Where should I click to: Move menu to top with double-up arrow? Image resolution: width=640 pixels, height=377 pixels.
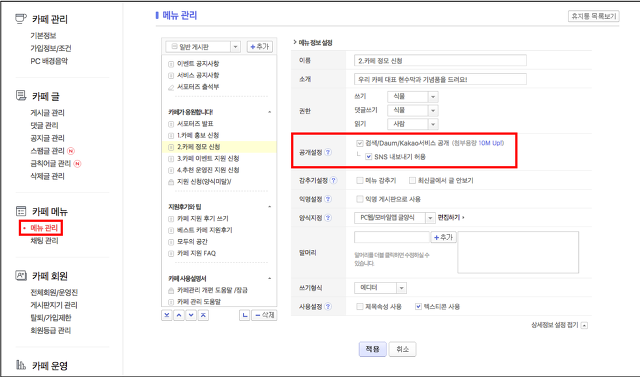tap(203, 315)
